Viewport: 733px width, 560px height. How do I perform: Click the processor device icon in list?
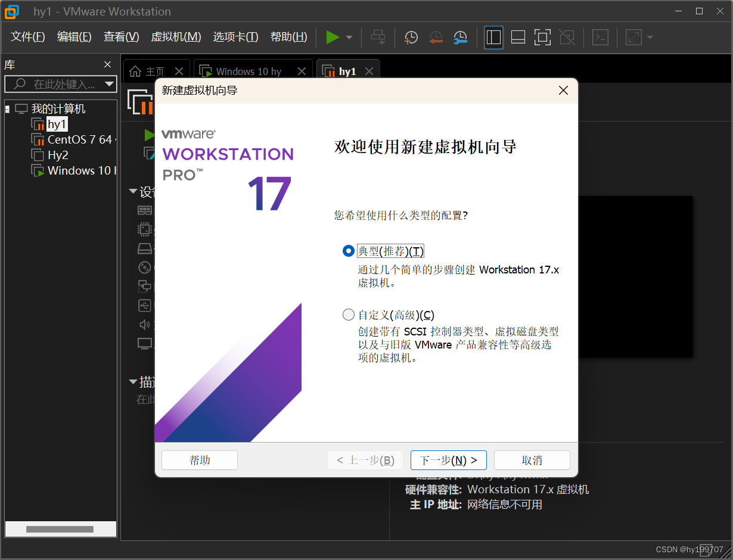[145, 229]
